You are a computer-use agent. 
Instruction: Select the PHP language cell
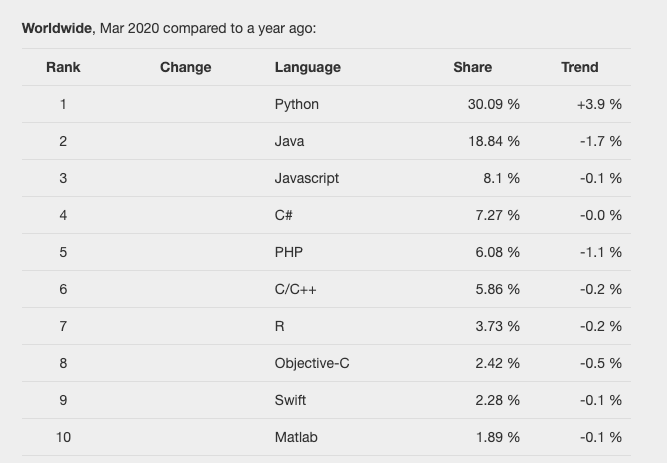pyautogui.click(x=288, y=252)
